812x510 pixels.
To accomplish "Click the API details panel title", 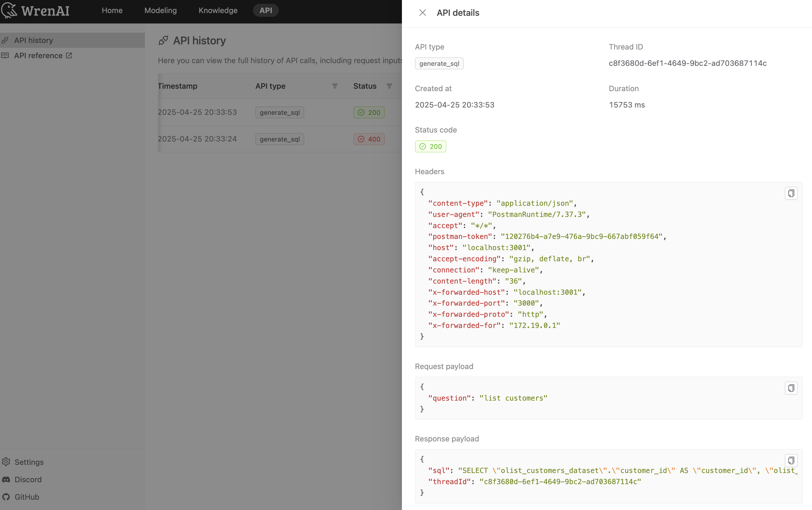I will (458, 13).
